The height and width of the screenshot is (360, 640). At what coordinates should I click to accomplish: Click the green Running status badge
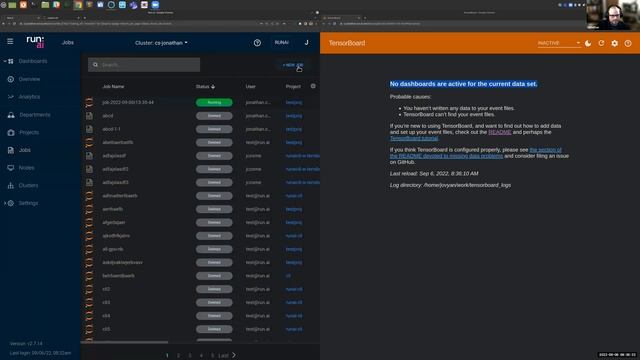[214, 102]
